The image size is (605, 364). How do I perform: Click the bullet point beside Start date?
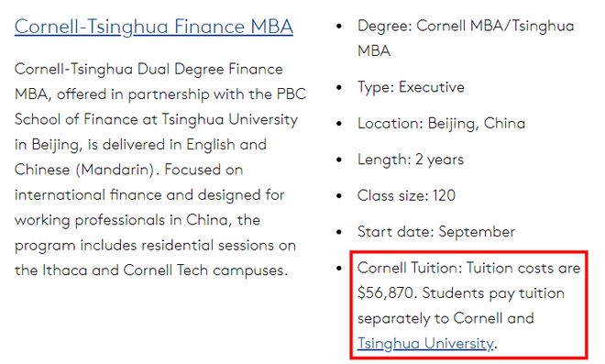[x=339, y=232]
